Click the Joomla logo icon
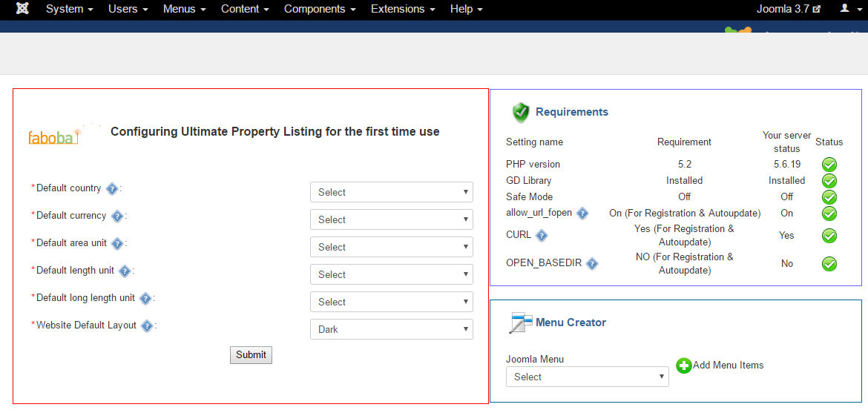 [22, 9]
